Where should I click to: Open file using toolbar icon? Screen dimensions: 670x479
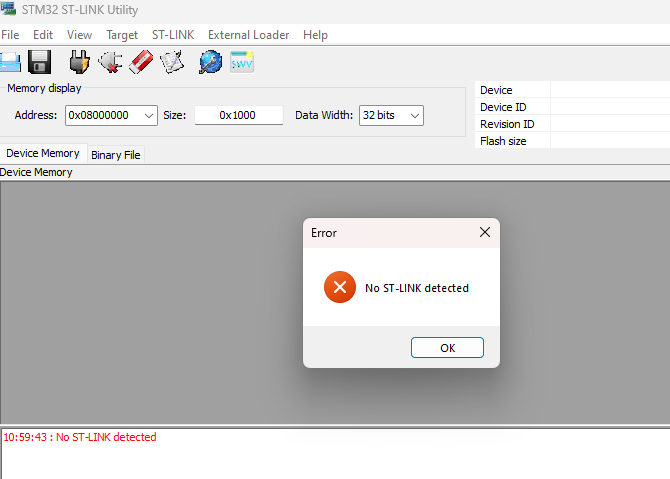click(x=10, y=62)
